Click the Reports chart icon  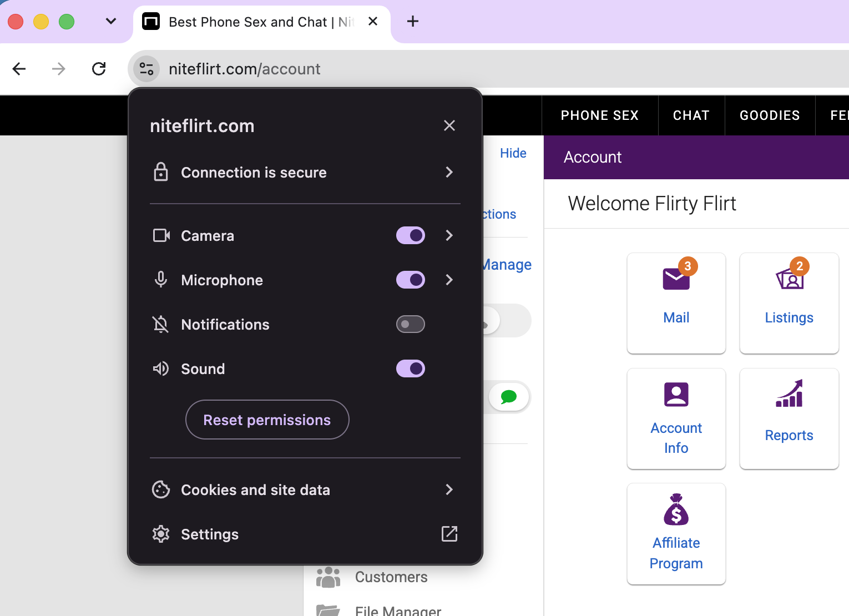click(x=789, y=393)
